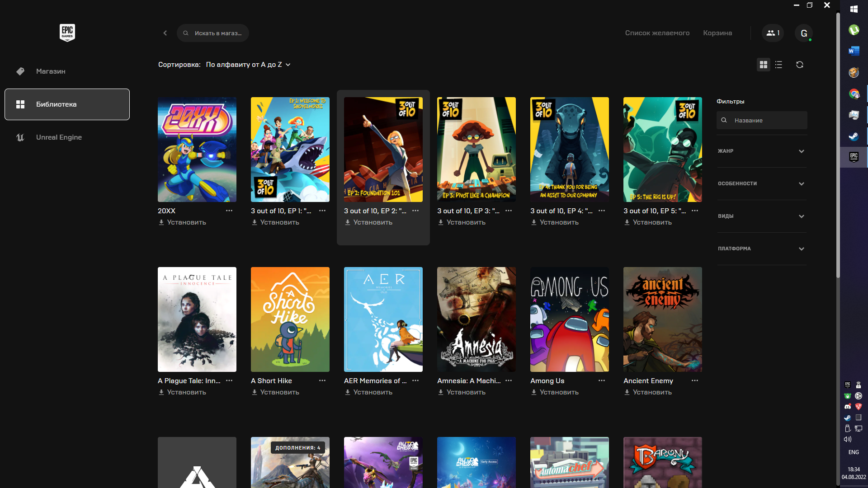Expand the ОСОБЕННОСТИ filter

pyautogui.click(x=762, y=183)
